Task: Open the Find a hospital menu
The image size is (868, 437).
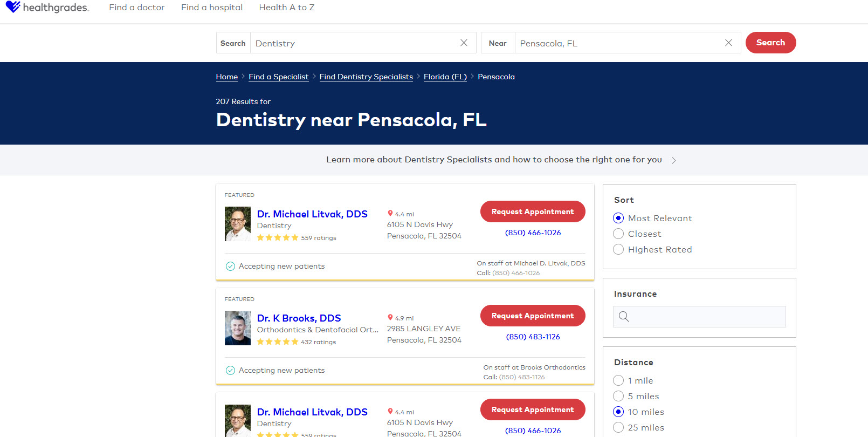Action: (x=212, y=8)
